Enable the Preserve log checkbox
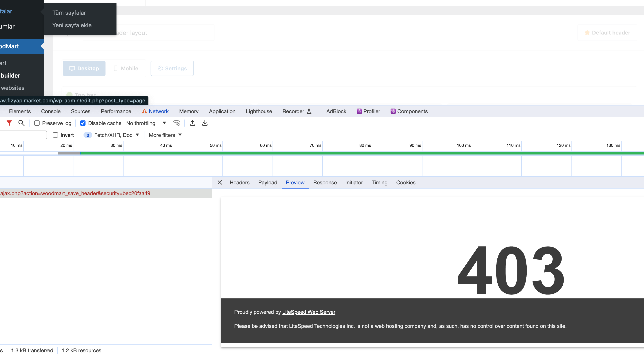 (x=37, y=123)
